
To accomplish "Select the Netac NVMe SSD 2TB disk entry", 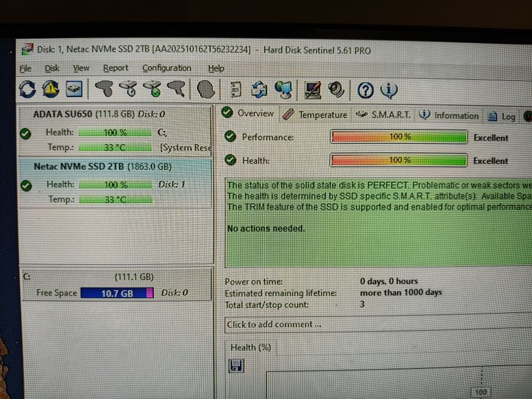I will point(115,183).
